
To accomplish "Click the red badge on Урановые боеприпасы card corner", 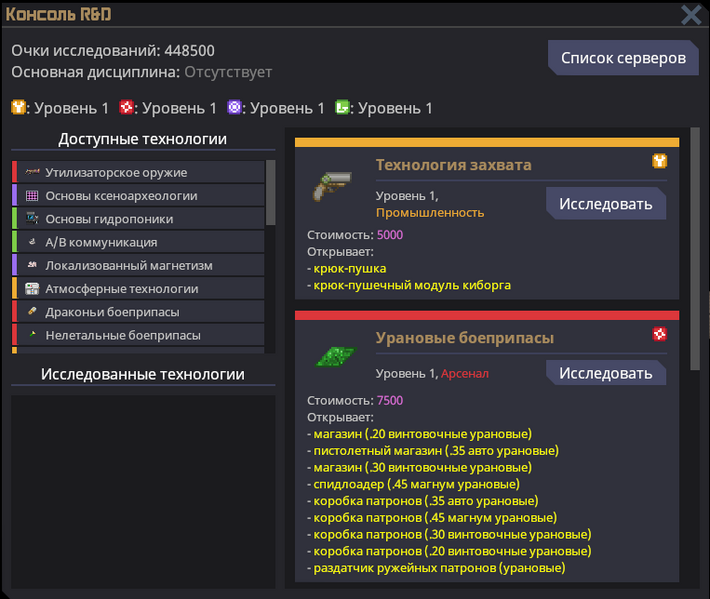I will (659, 333).
